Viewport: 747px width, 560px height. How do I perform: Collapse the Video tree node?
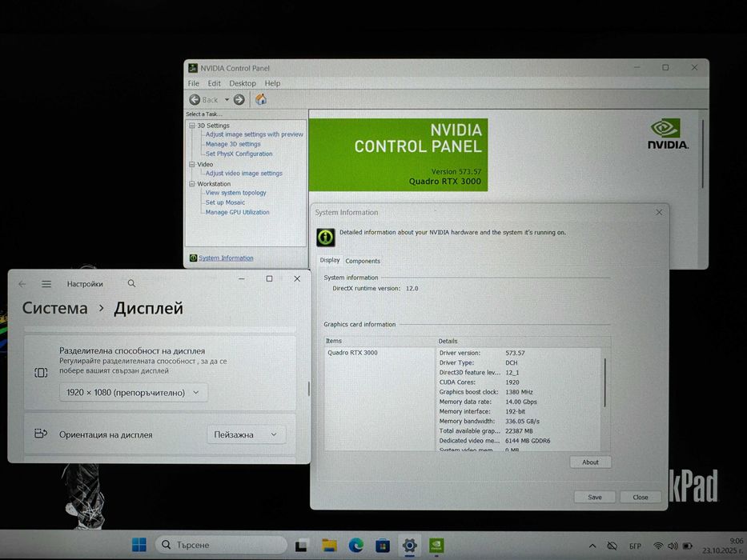click(x=192, y=164)
